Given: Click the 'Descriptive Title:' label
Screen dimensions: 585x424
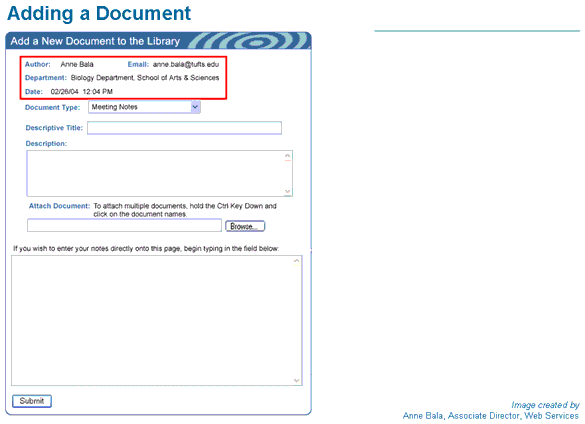Looking at the screenshot, I should click(x=54, y=128).
